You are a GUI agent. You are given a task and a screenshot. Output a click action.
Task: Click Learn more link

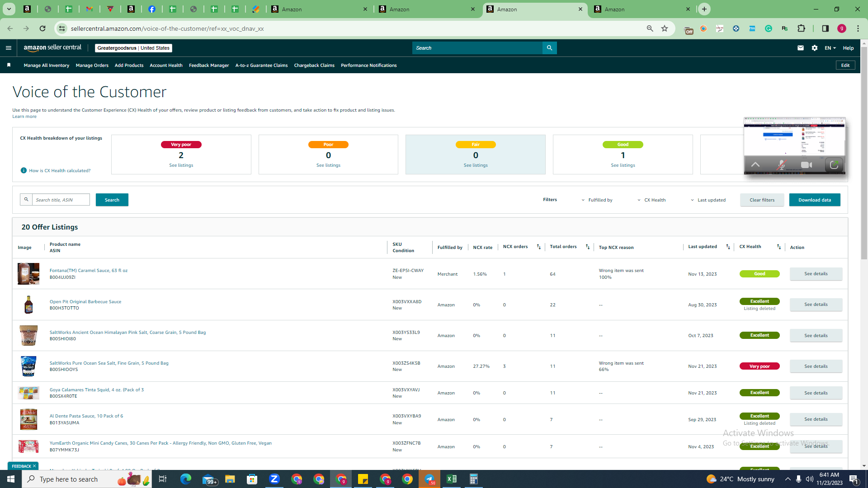pyautogui.click(x=24, y=117)
